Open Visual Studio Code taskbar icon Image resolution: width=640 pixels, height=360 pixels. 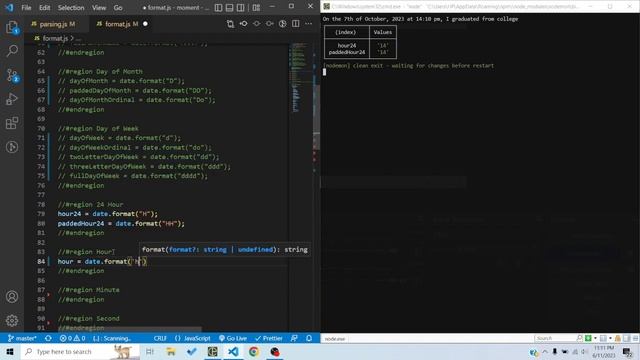pyautogui.click(x=233, y=351)
